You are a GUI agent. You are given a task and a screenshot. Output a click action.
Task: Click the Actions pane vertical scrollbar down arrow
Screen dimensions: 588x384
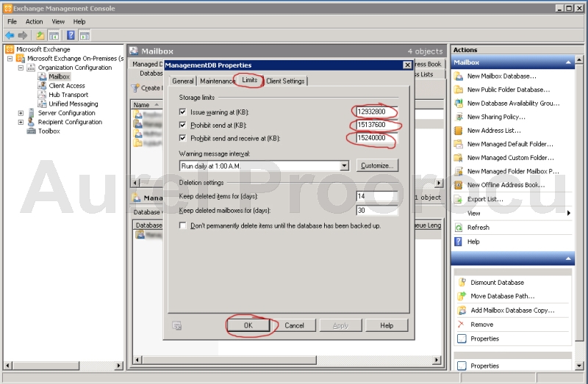coord(579,366)
